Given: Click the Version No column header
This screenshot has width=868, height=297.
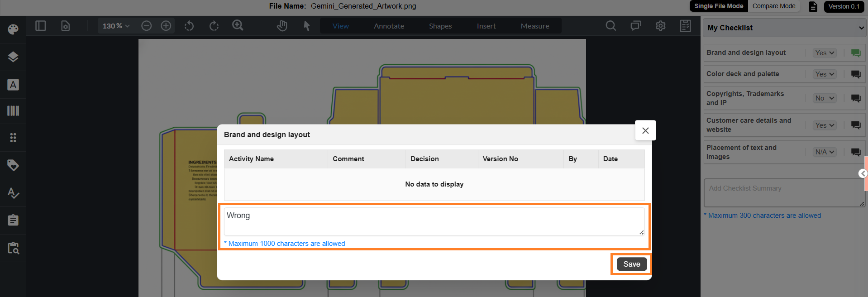Looking at the screenshot, I should [x=521, y=159].
